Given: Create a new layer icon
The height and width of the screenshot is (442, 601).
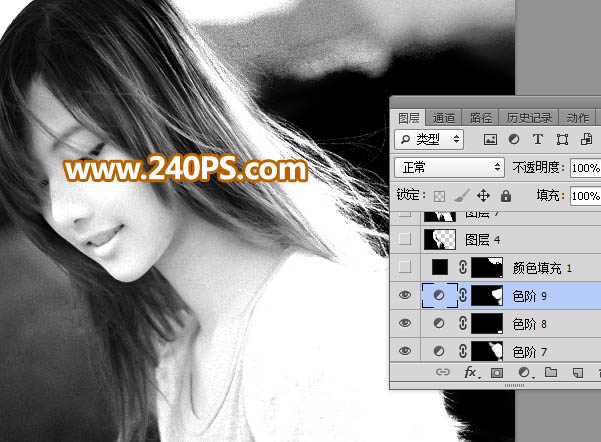Looking at the screenshot, I should coord(578,372).
